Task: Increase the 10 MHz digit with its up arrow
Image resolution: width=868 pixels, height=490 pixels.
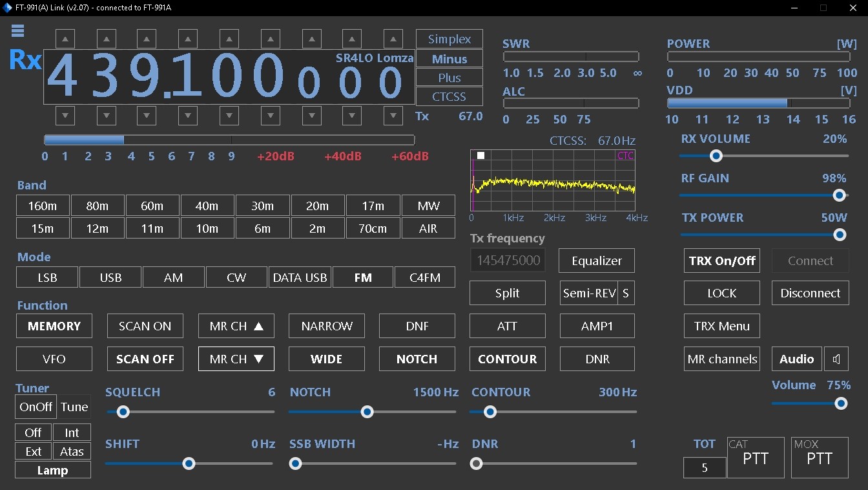Action: point(107,39)
